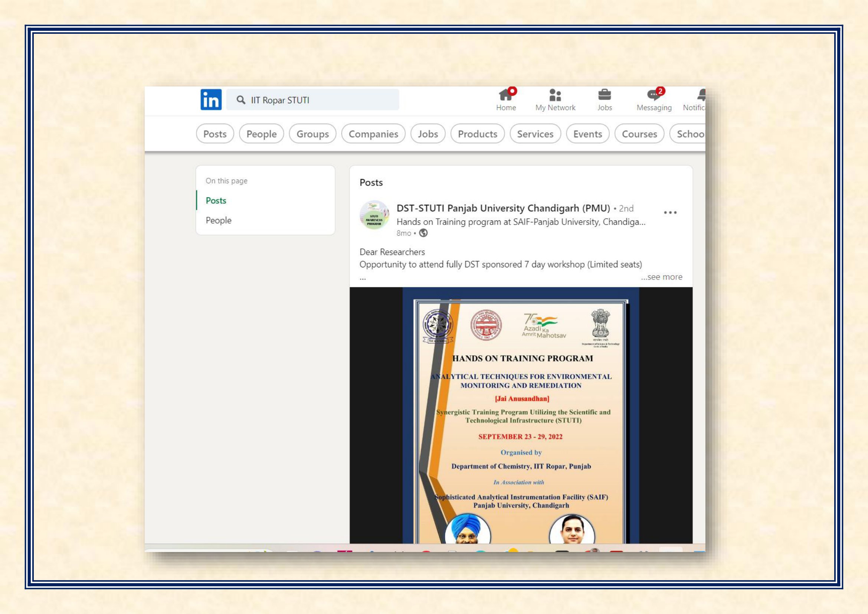This screenshot has width=868, height=614.
Task: Filter results by Services pill
Action: point(535,134)
